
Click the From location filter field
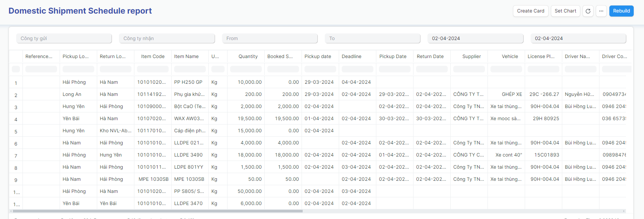pyautogui.click(x=270, y=39)
